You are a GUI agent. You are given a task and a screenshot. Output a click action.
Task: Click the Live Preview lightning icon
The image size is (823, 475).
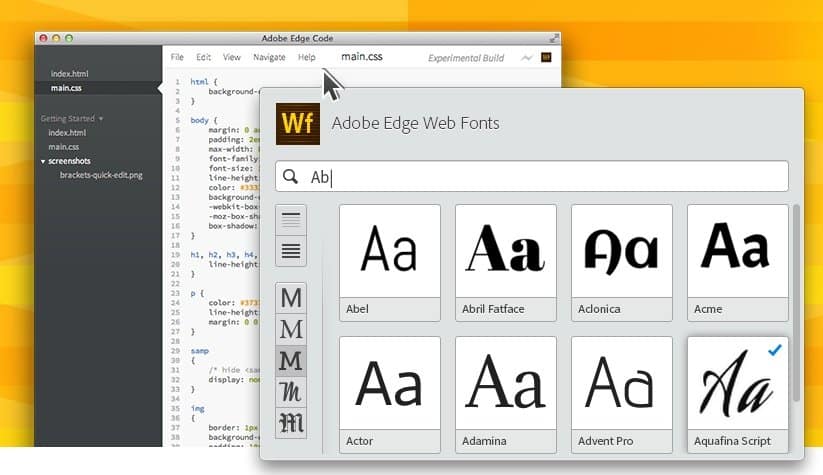[526, 58]
